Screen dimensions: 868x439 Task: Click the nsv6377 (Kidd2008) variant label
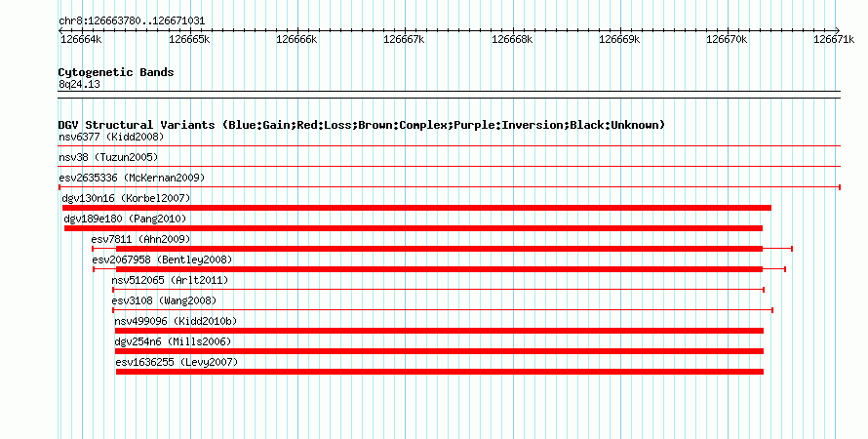pos(111,137)
